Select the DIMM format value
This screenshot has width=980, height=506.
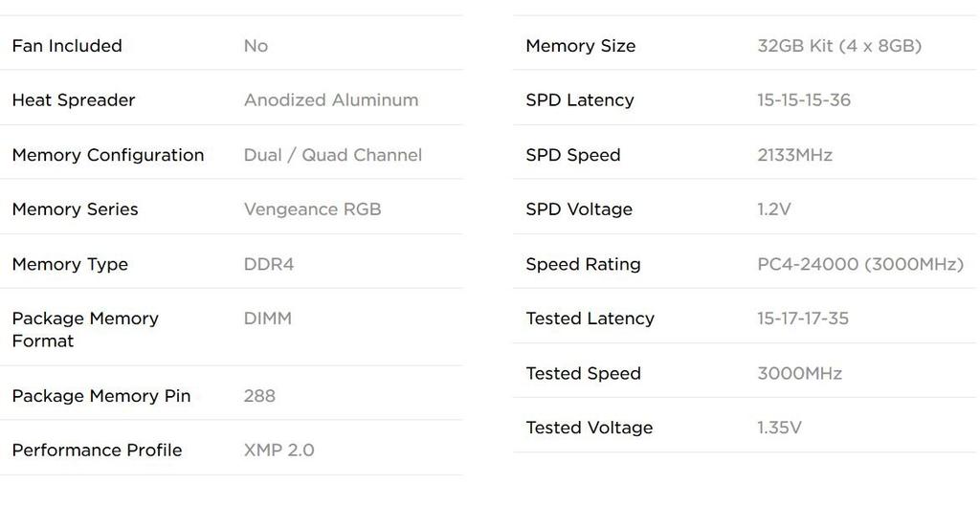pos(268,319)
